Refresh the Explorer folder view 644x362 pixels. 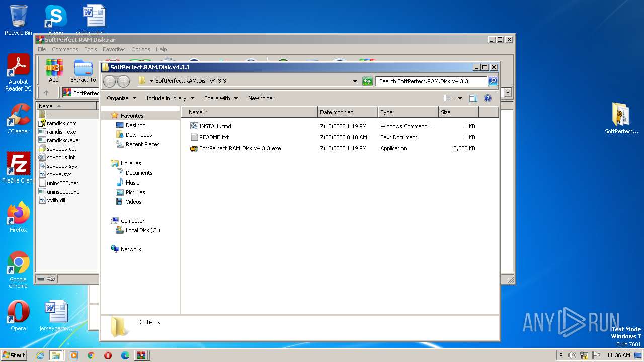pos(367,81)
